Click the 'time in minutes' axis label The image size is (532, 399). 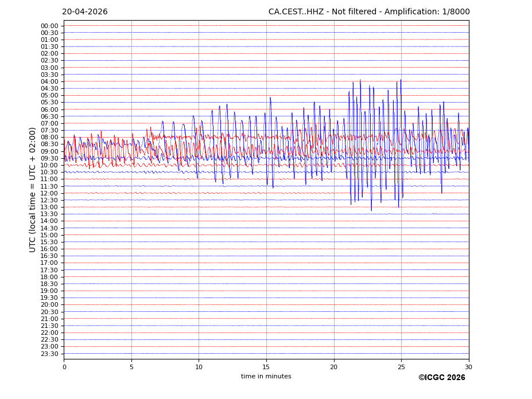(266, 377)
